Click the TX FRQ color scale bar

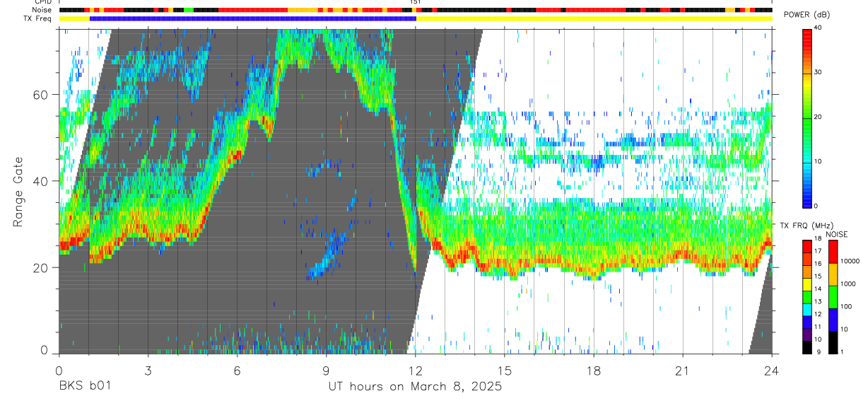pyautogui.click(x=808, y=297)
